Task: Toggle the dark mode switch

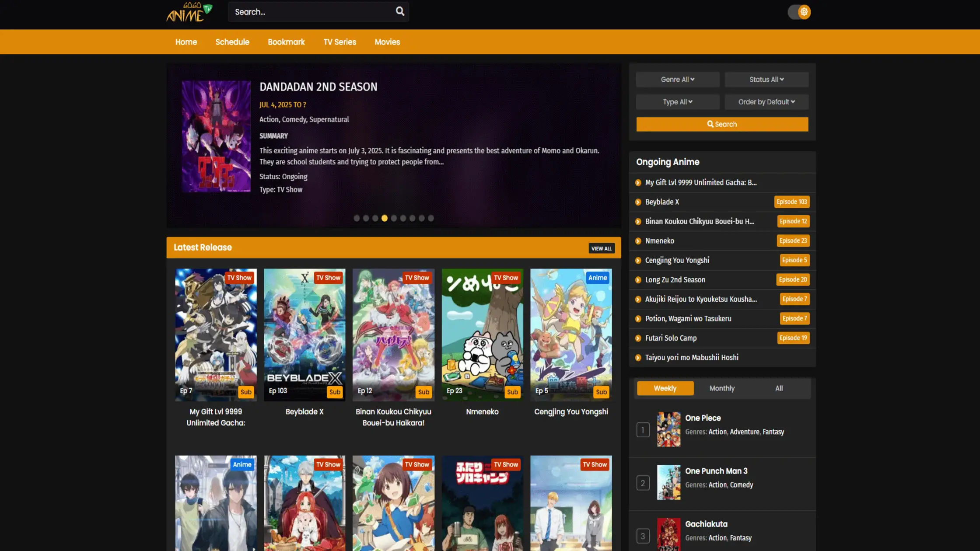Action: point(794,12)
